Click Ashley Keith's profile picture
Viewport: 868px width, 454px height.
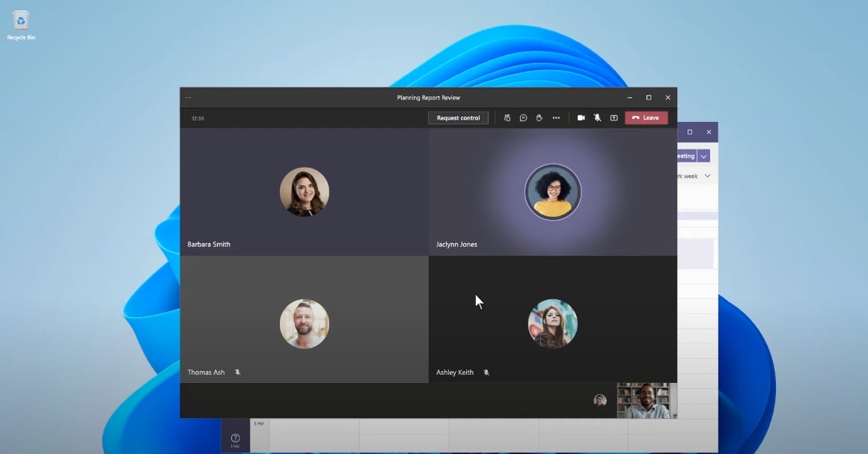(552, 324)
